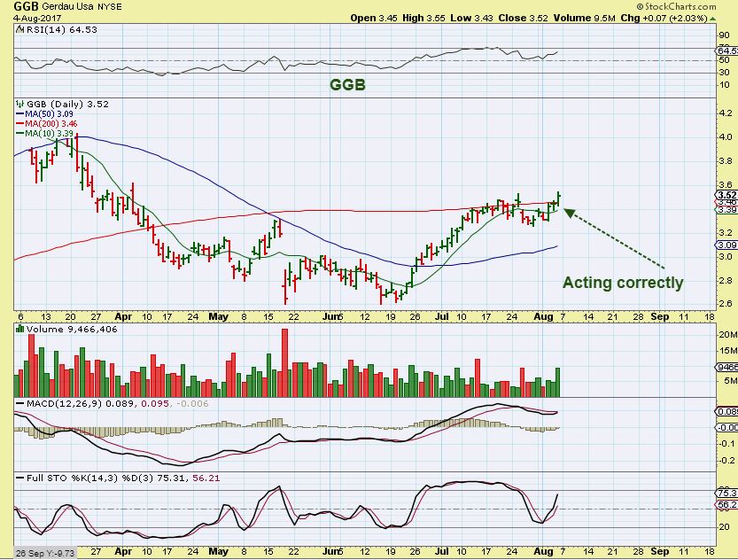Click the date '4-Aug-2017'

36,18
